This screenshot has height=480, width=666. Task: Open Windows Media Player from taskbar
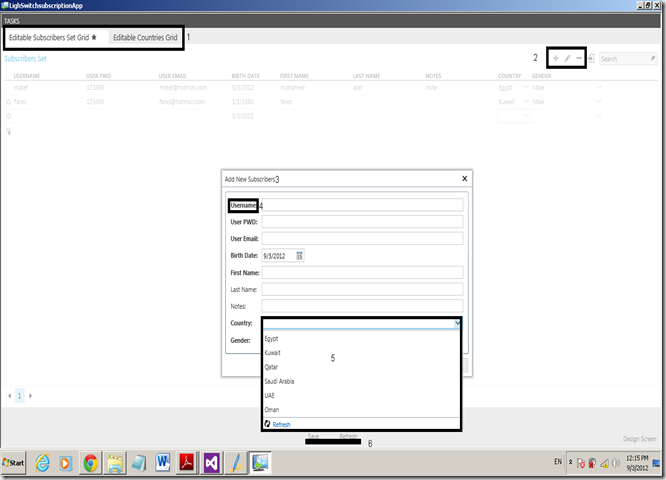pyautogui.click(x=65, y=463)
